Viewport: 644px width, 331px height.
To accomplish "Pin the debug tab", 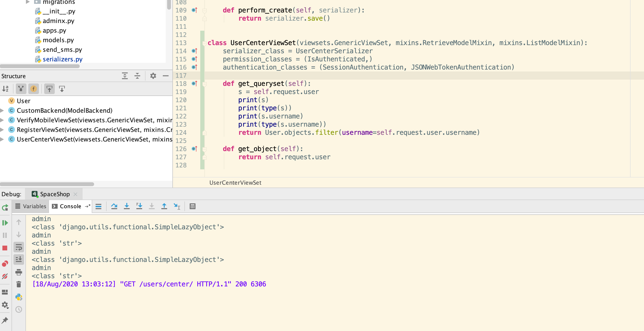I will coord(5,320).
